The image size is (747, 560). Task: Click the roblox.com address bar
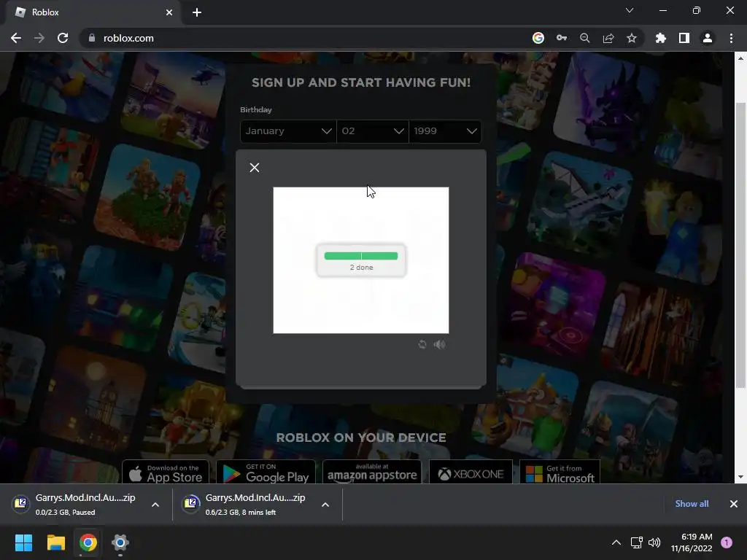305,38
